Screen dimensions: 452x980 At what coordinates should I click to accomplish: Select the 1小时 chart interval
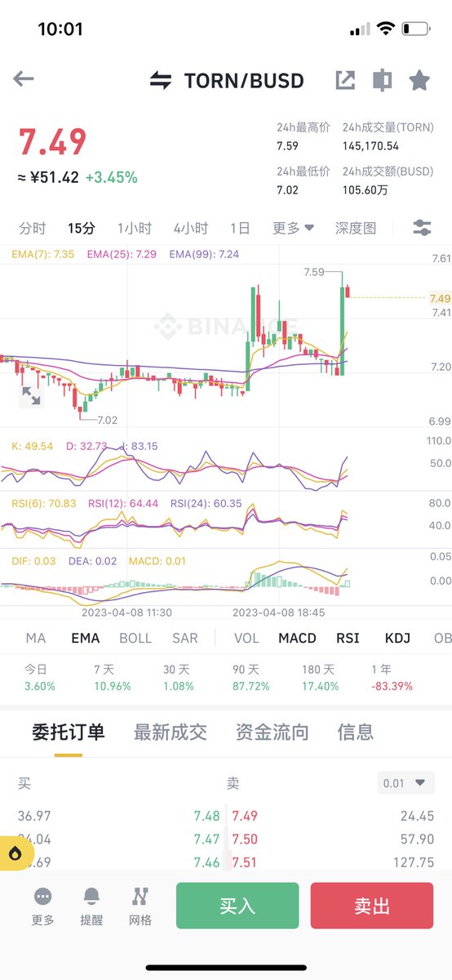tap(135, 229)
